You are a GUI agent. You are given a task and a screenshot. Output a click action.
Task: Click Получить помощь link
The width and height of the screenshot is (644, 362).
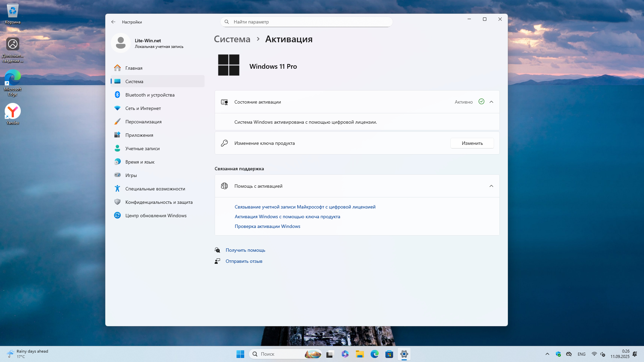click(245, 250)
